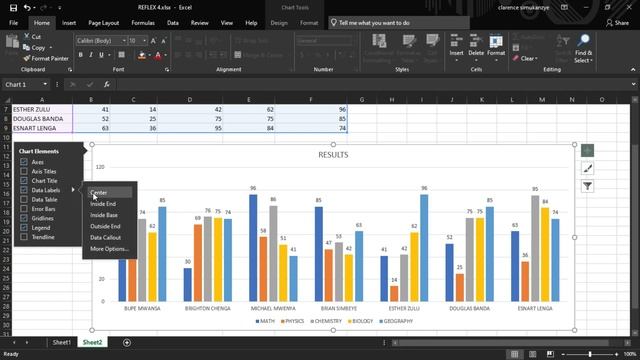The height and width of the screenshot is (360, 640).
Task: Switch to Normal view icon
Action: tap(515, 354)
